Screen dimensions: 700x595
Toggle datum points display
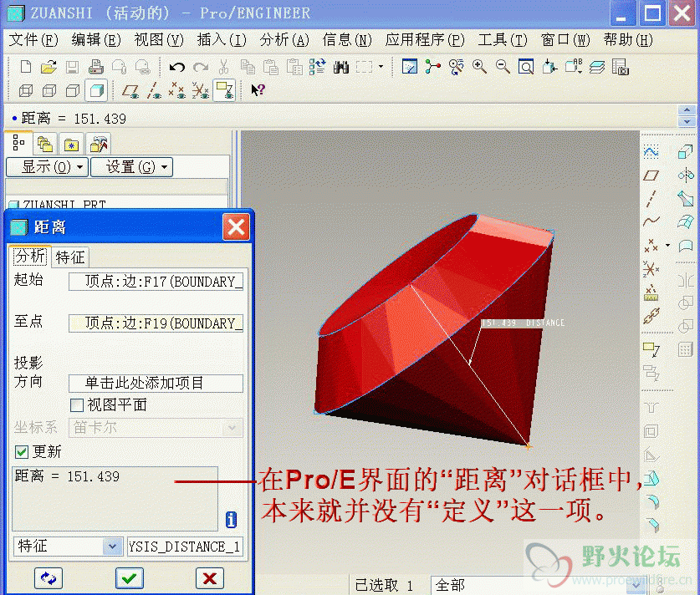click(x=177, y=90)
